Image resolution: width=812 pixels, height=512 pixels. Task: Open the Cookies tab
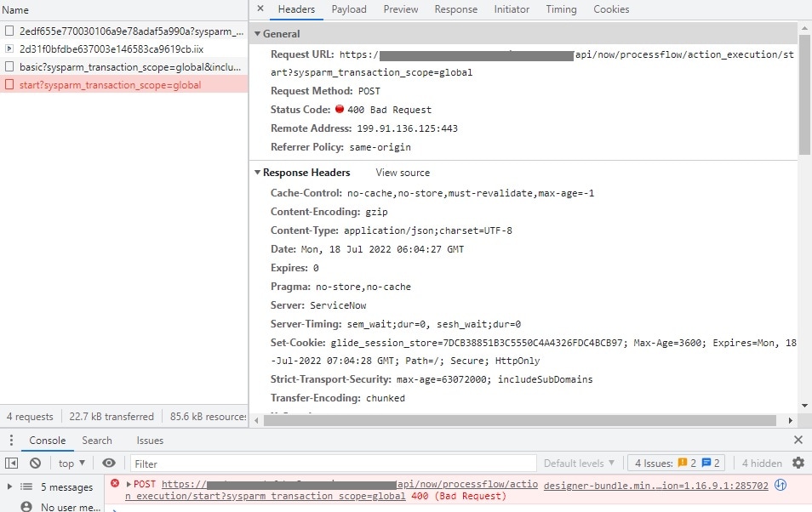click(611, 9)
